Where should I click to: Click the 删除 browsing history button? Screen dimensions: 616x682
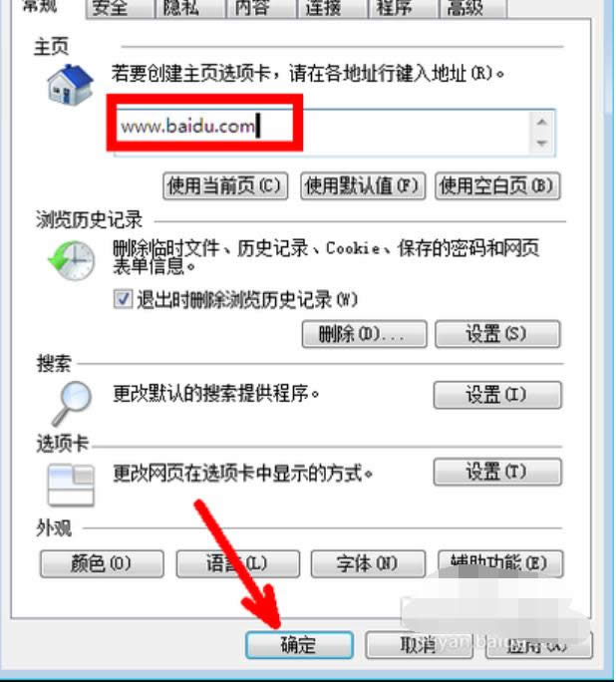click(x=364, y=334)
